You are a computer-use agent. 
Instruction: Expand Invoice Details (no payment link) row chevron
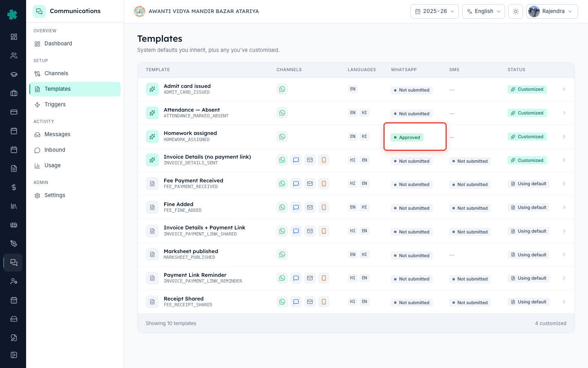(x=564, y=160)
